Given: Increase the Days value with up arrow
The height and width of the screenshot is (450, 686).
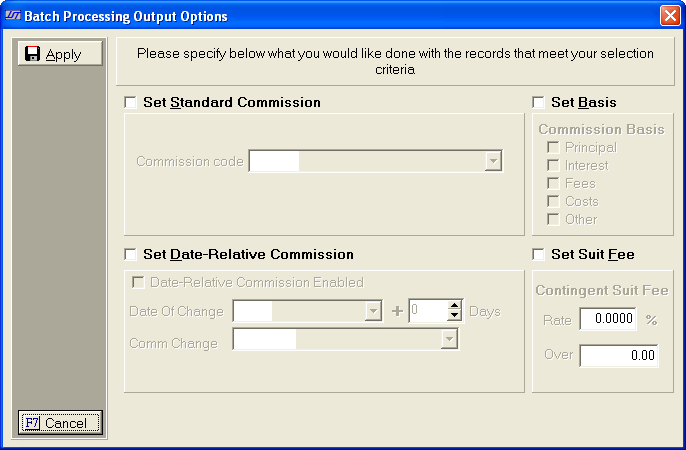Looking at the screenshot, I should pyautogui.click(x=454, y=306).
